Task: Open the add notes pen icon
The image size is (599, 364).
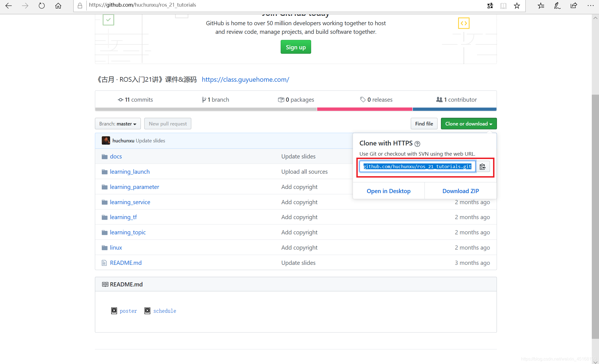Action: point(557,6)
